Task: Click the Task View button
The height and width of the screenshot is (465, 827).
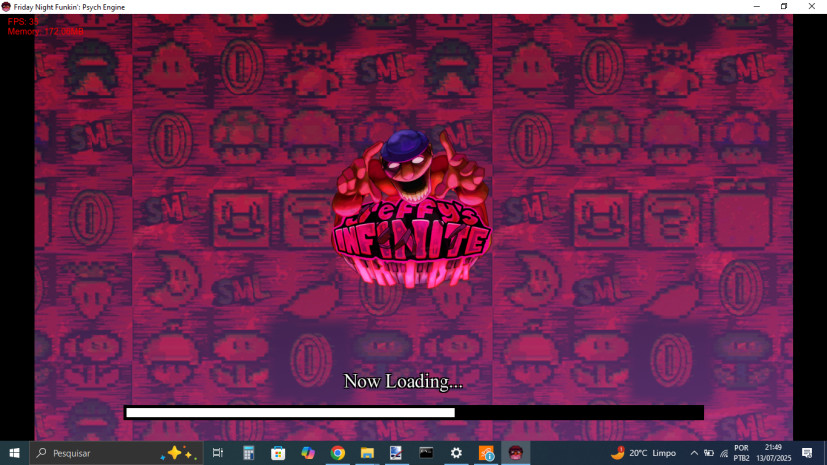Action: click(218, 453)
